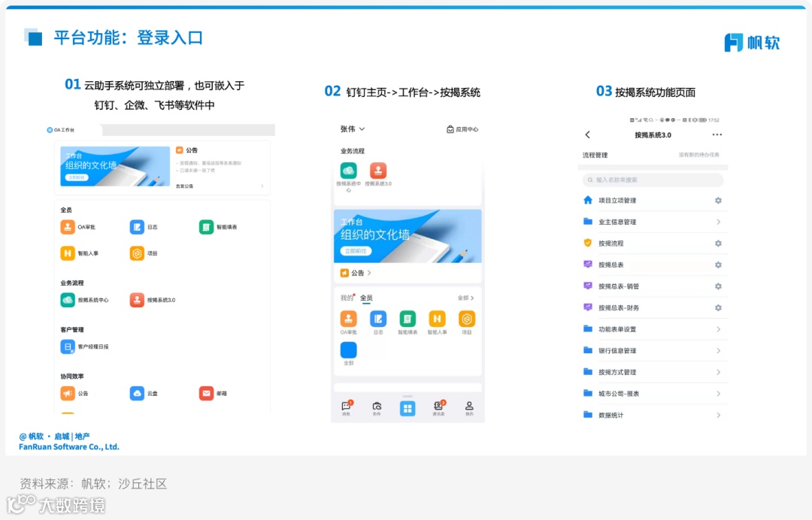Expand 城市公司-报表 folder chevron
This screenshot has height=520, width=812.
[x=718, y=394]
